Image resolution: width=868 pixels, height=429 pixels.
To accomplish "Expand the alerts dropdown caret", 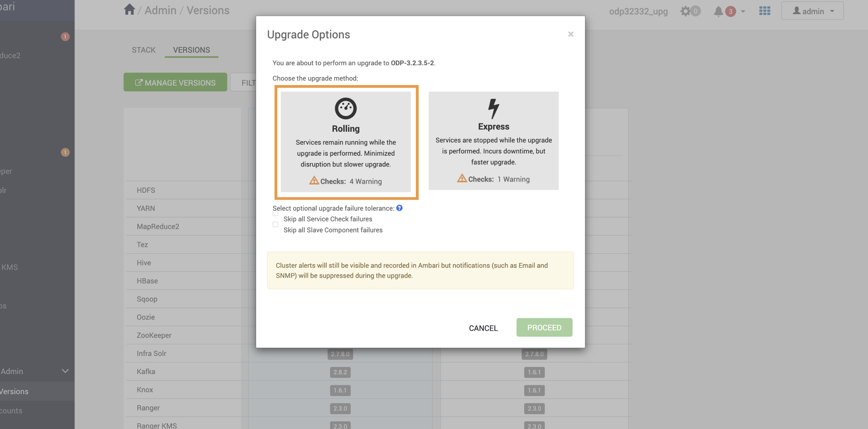I will 743,11.
